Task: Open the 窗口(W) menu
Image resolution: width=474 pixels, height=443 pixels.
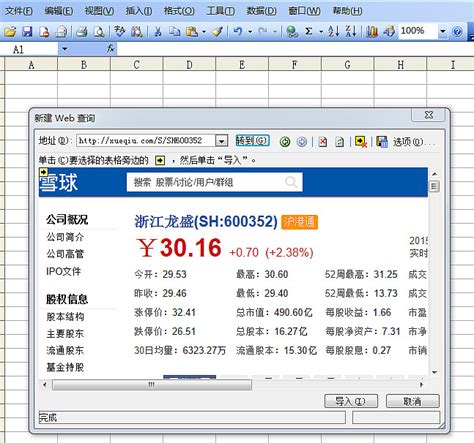Action: click(x=304, y=11)
